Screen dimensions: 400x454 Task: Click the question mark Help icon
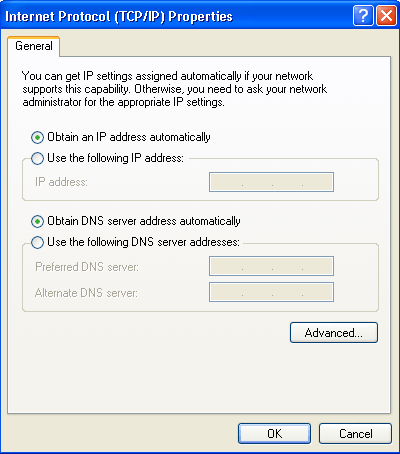[363, 15]
